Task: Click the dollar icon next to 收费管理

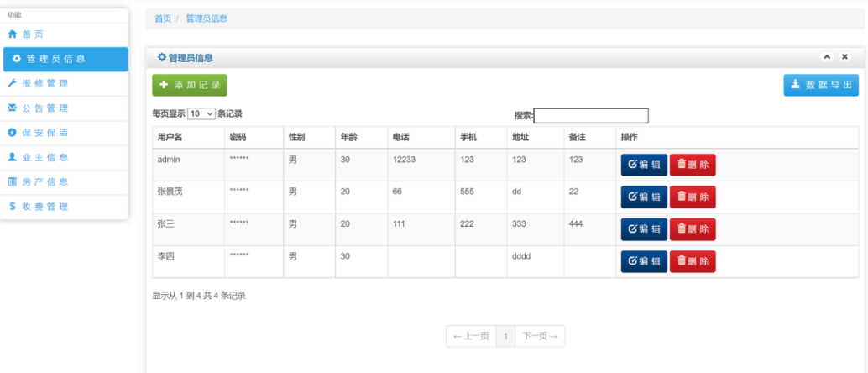Action: tap(13, 207)
